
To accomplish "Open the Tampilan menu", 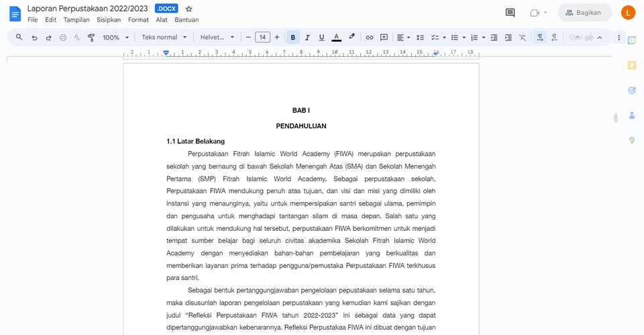I will coord(76,19).
